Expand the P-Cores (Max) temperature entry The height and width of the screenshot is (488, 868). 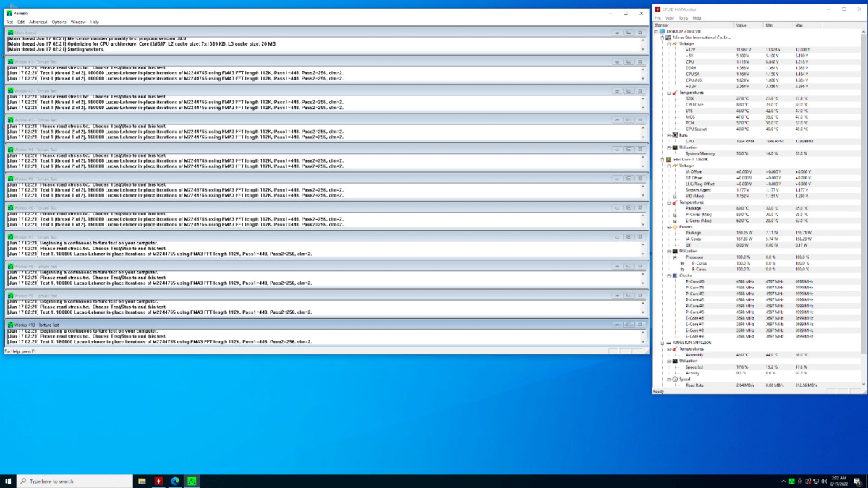(x=676, y=214)
